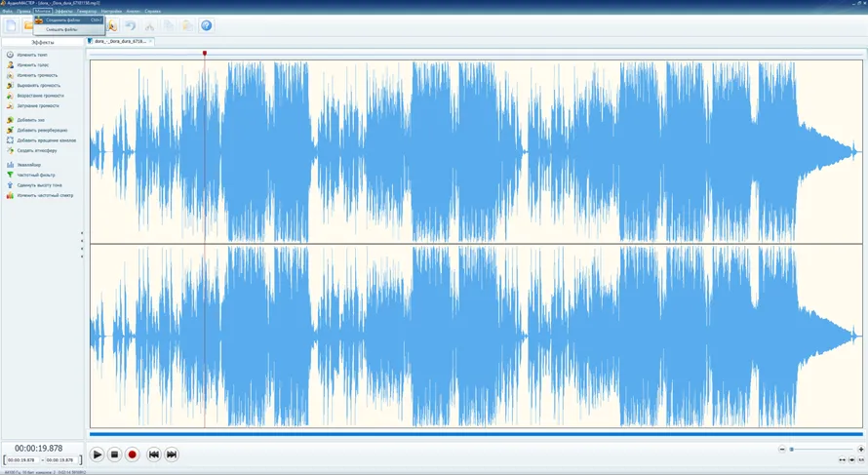Click the 'Возрастание громкости' effect icon
Image resolution: width=868 pixels, height=475 pixels.
click(10, 96)
